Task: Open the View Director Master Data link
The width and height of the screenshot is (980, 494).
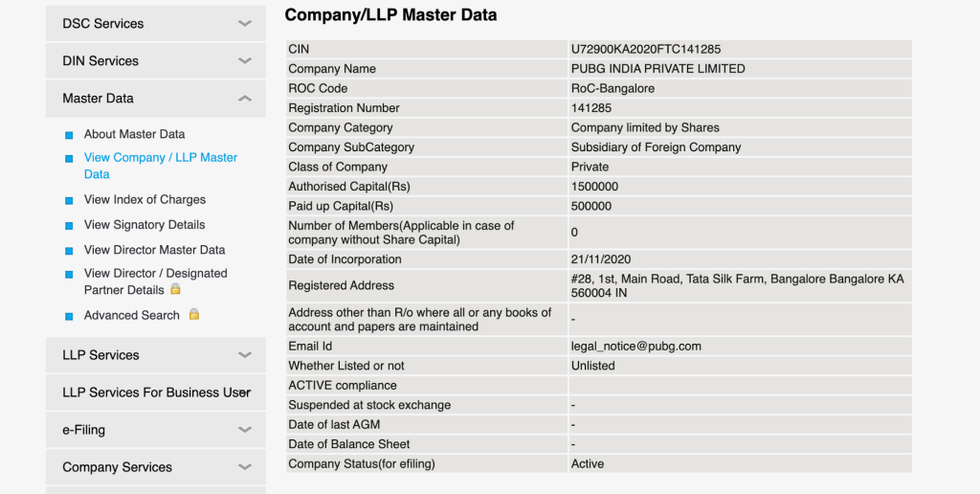Action: coord(154,249)
